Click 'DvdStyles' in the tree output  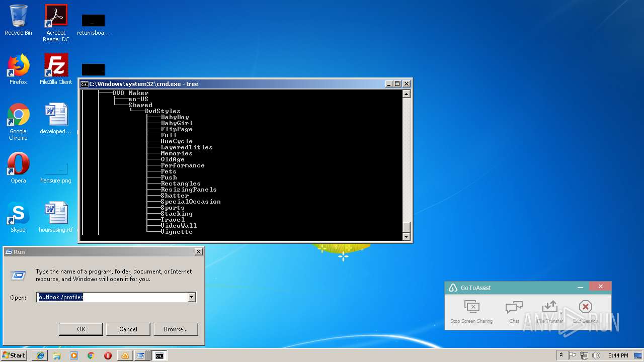click(163, 111)
